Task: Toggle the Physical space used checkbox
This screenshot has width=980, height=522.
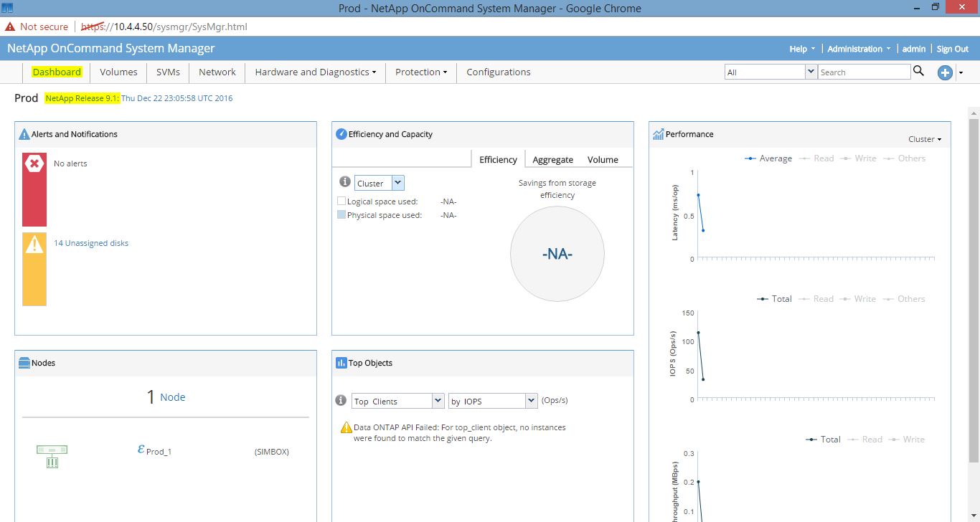Action: point(341,214)
